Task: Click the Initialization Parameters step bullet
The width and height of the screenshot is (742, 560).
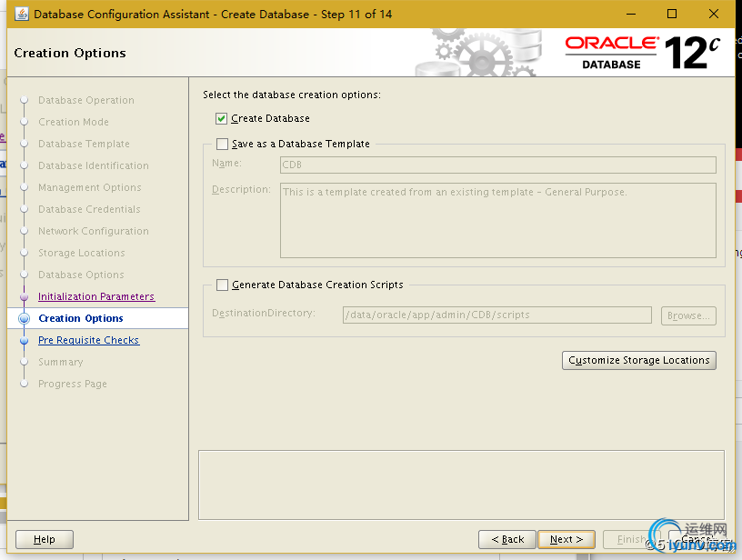Action: 25,297
